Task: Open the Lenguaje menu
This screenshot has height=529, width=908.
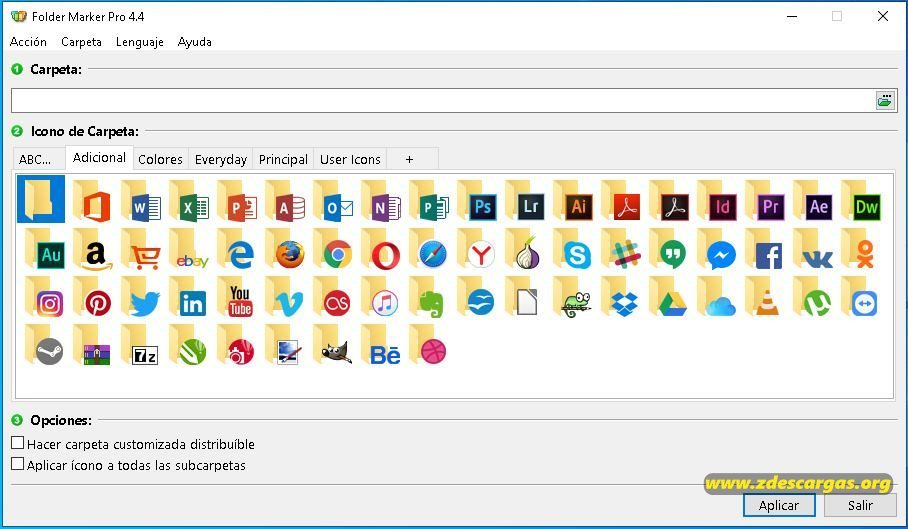Action: [x=140, y=42]
